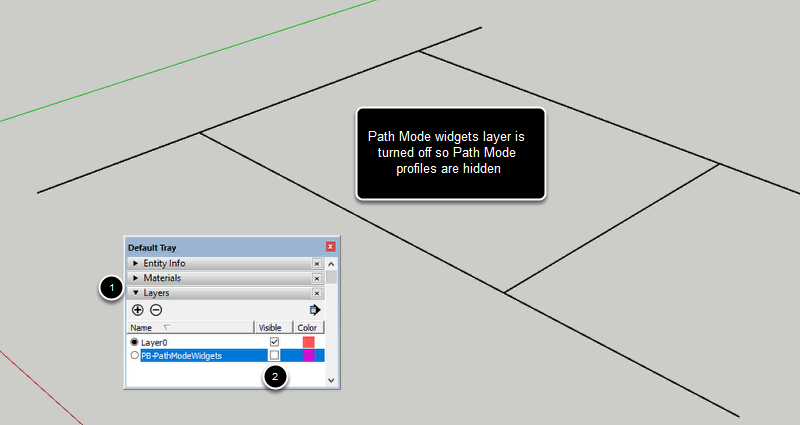Click the tray scrollbar down arrow
Image resolution: width=800 pixels, height=425 pixels.
(331, 381)
